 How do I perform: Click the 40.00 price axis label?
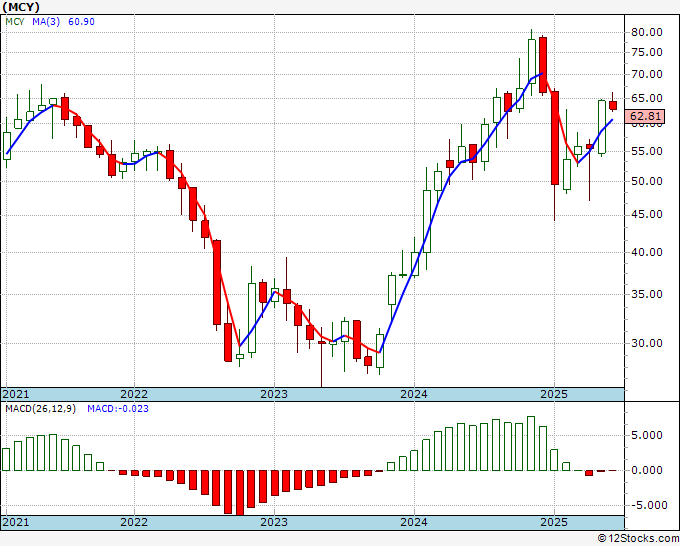647,252
